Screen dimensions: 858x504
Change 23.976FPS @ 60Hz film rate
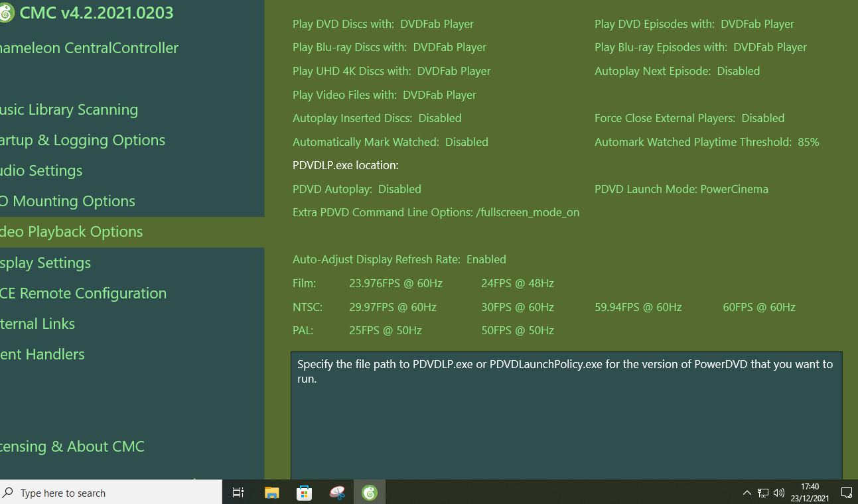click(x=395, y=283)
